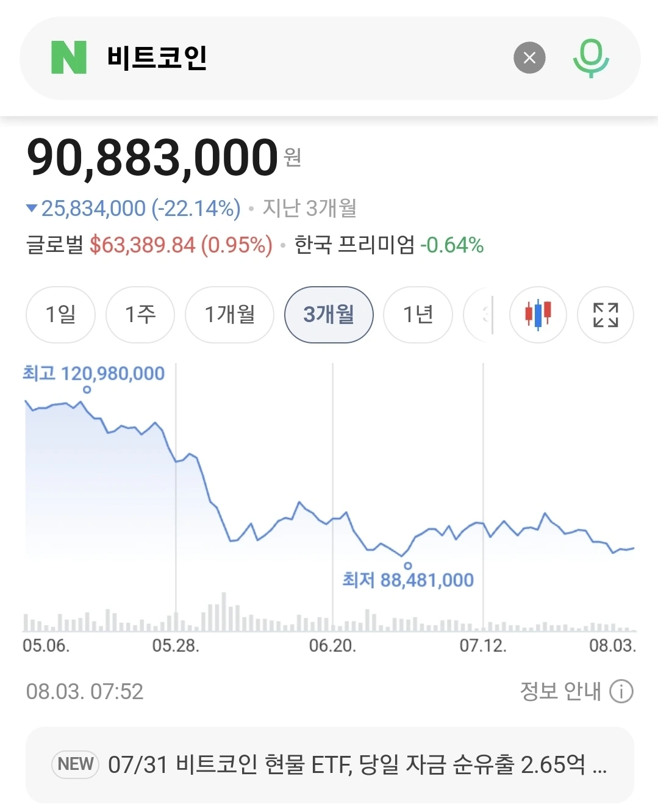Select the 1일 period tab
The height and width of the screenshot is (812, 658).
[x=60, y=315]
